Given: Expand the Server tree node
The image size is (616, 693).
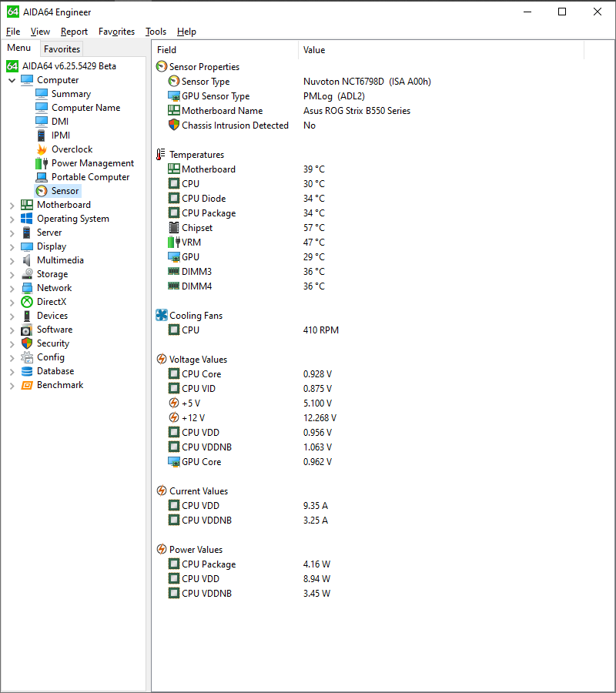Looking at the screenshot, I should click(12, 233).
